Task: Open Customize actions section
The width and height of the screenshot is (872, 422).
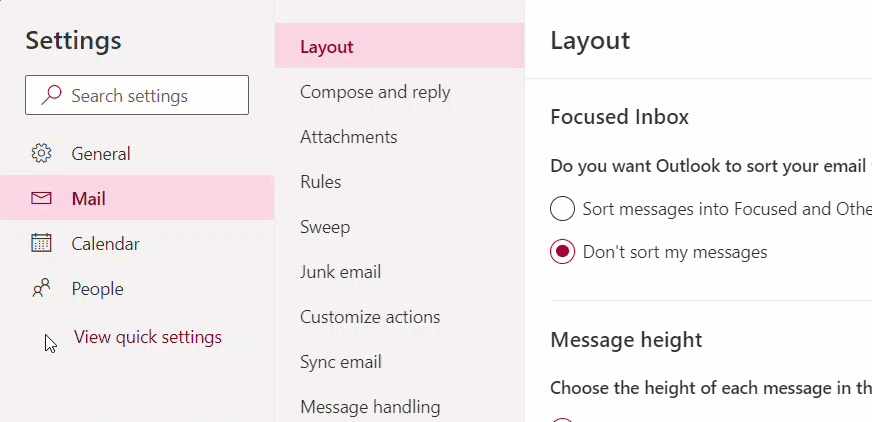Action: [x=399, y=317]
